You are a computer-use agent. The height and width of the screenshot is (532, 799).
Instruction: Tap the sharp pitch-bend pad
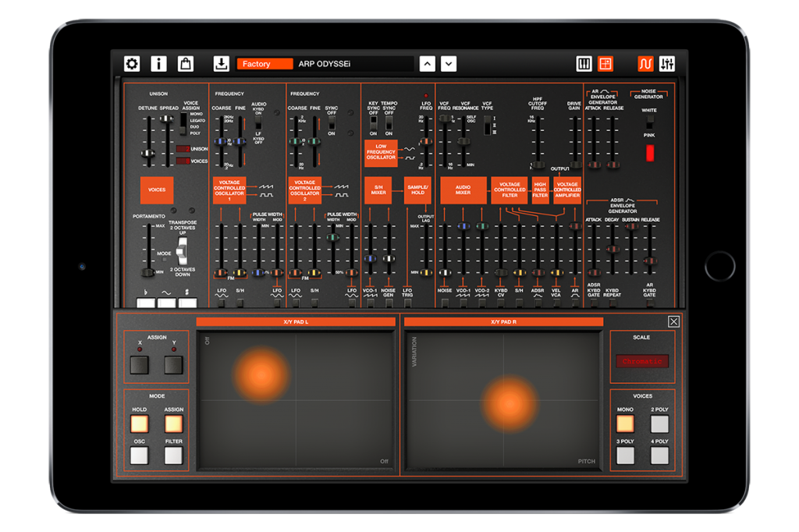pos(187,303)
